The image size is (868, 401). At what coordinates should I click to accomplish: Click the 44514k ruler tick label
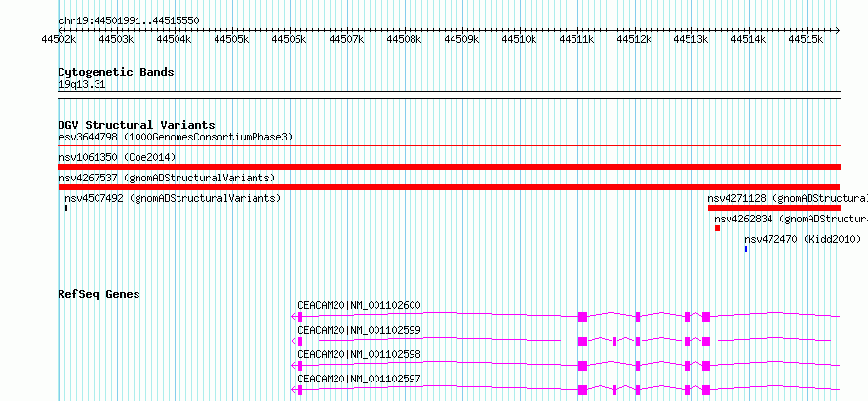click(x=748, y=40)
